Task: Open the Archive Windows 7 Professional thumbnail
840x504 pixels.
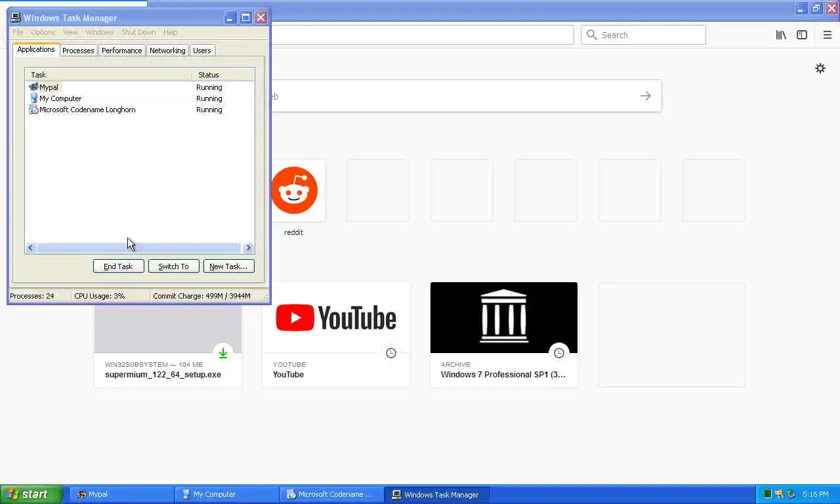Action: pyautogui.click(x=504, y=318)
